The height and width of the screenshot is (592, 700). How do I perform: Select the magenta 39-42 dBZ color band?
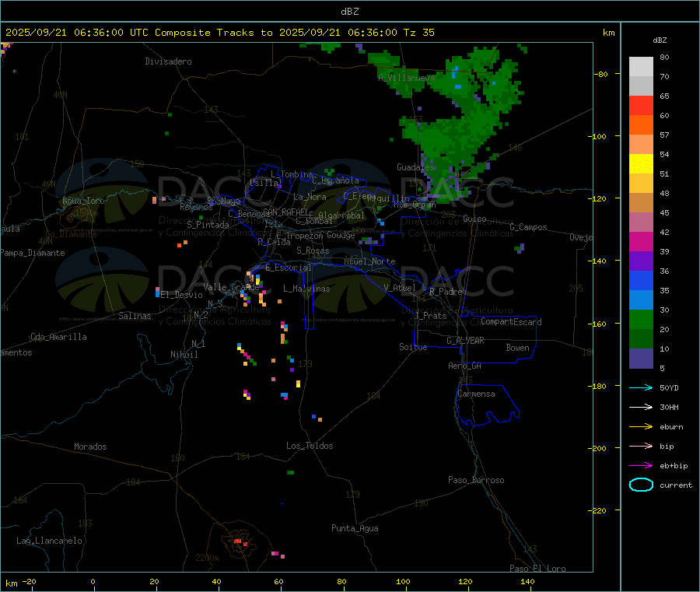point(641,241)
